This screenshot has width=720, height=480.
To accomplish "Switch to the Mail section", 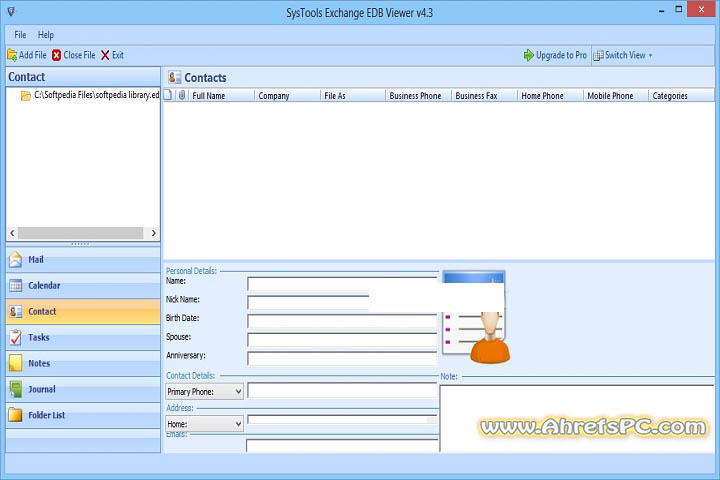I will [x=83, y=260].
